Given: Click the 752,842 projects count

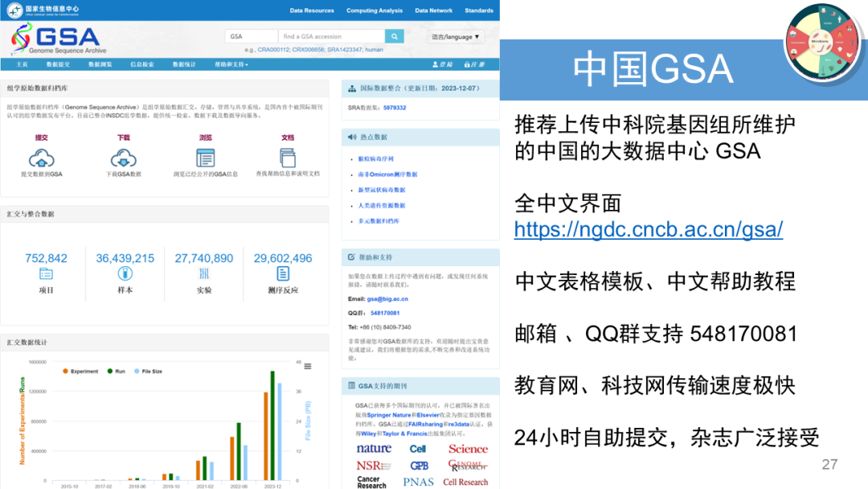Looking at the screenshot, I should pos(46,258).
